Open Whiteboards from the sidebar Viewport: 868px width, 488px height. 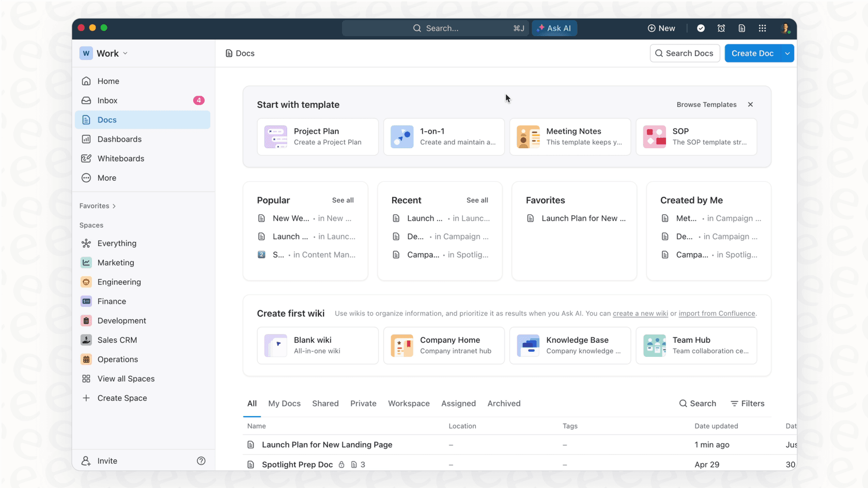click(x=120, y=159)
